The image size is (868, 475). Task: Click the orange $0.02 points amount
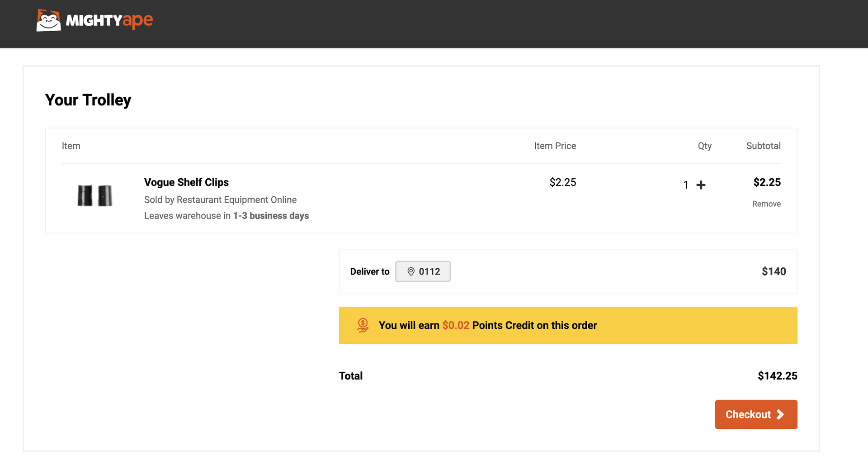coord(455,325)
